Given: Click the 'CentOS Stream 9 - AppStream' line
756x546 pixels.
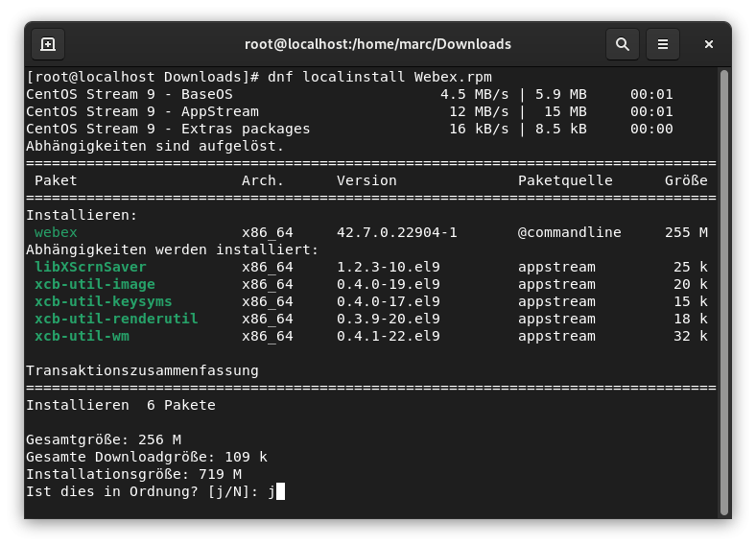Looking at the screenshot, I should 349,112.
